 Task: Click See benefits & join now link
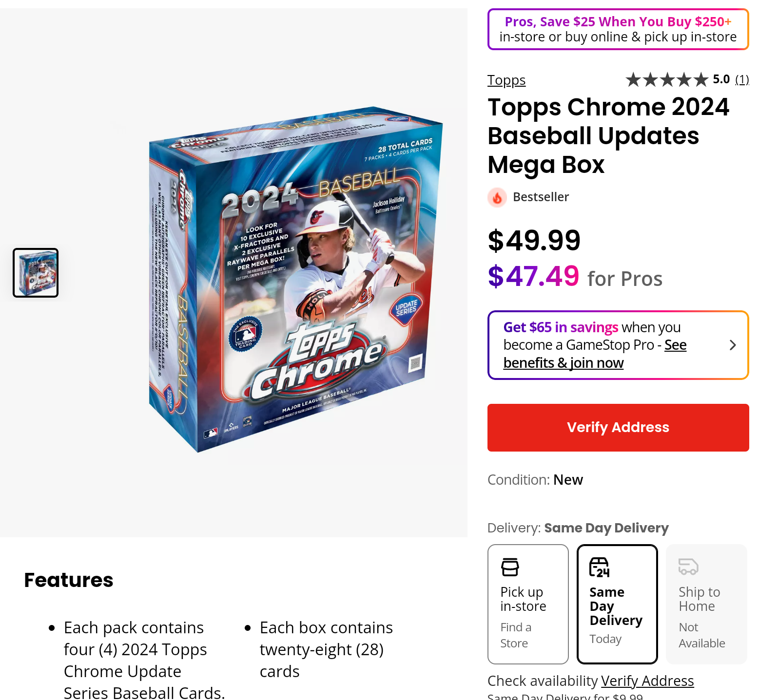pyautogui.click(x=595, y=354)
